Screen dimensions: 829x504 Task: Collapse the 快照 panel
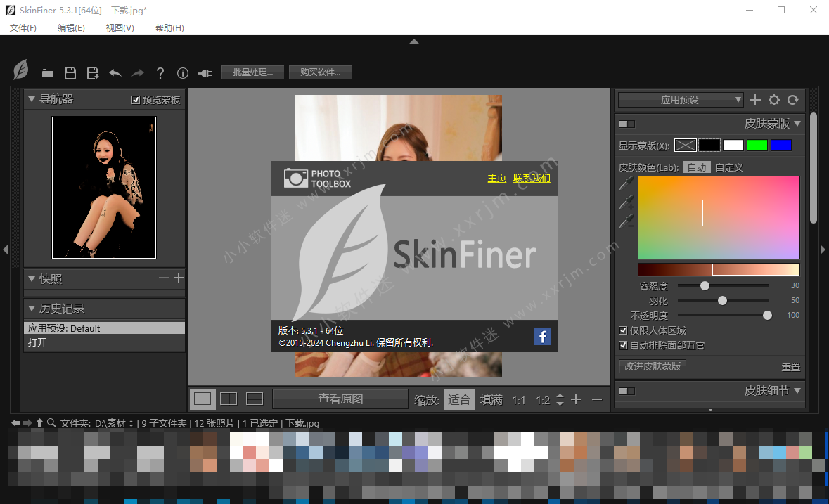pyautogui.click(x=32, y=278)
